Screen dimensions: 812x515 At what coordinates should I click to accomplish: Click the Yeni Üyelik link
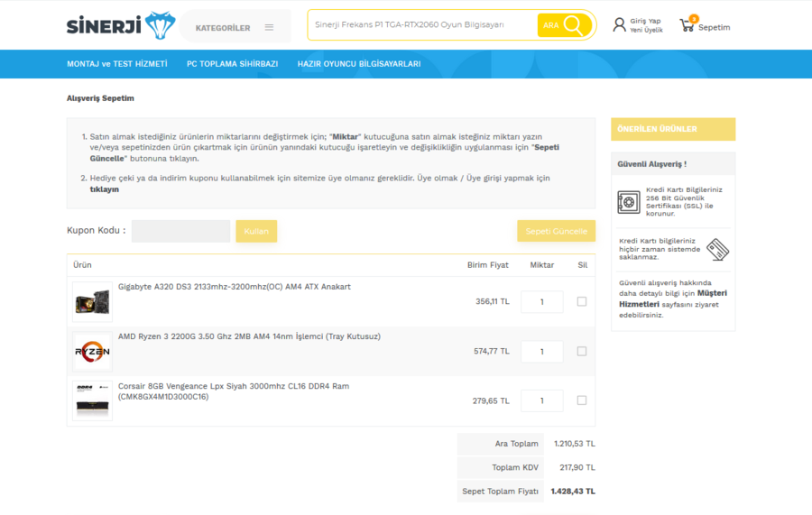tap(646, 30)
